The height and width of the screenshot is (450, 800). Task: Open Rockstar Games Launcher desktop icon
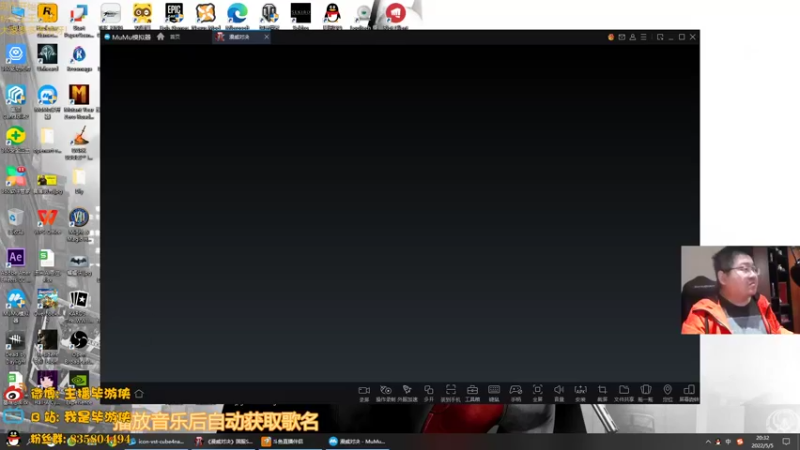point(47,16)
